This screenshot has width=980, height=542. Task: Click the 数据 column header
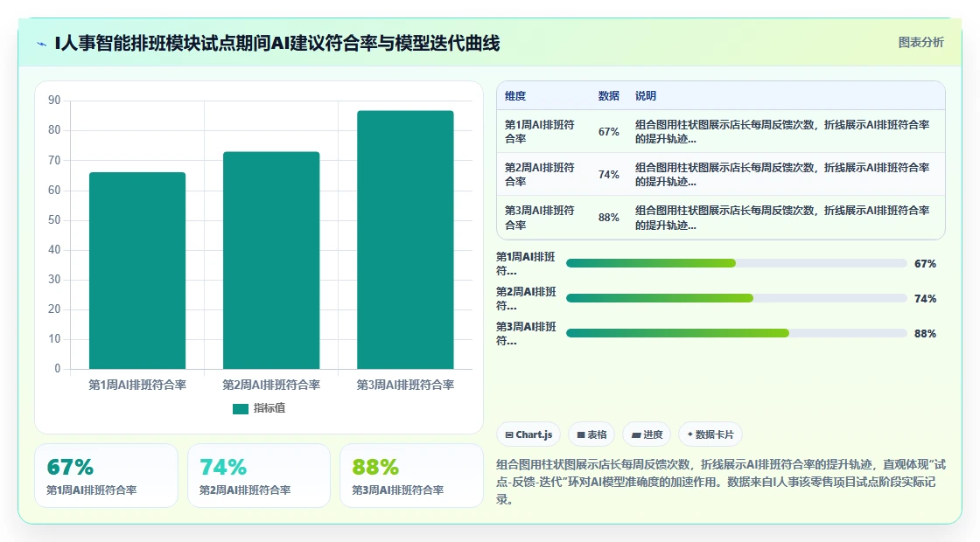(609, 96)
